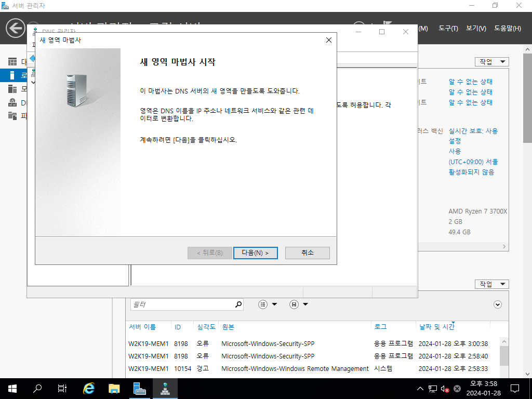Viewport: 532px width, 399px height.
Task: Open the 보기(V) menu
Action: pyautogui.click(x=476, y=29)
